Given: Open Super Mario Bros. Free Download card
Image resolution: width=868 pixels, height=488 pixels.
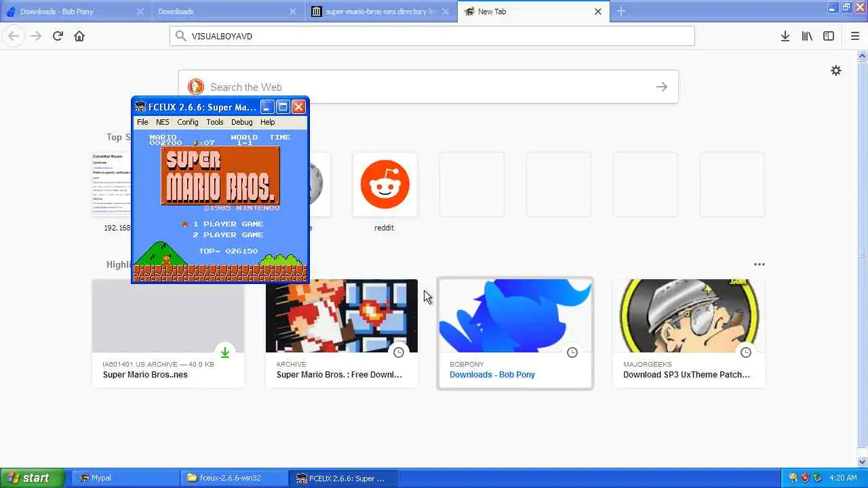Looking at the screenshot, I should pyautogui.click(x=342, y=333).
